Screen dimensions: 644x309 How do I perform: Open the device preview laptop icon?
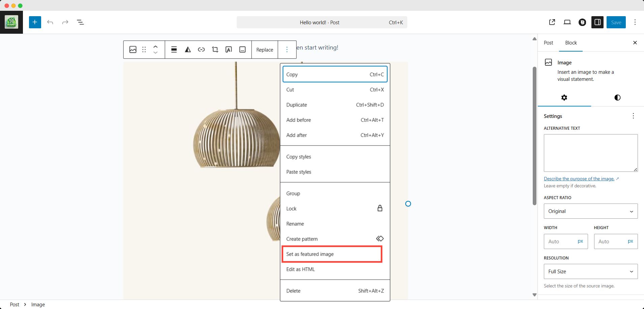coord(567,22)
